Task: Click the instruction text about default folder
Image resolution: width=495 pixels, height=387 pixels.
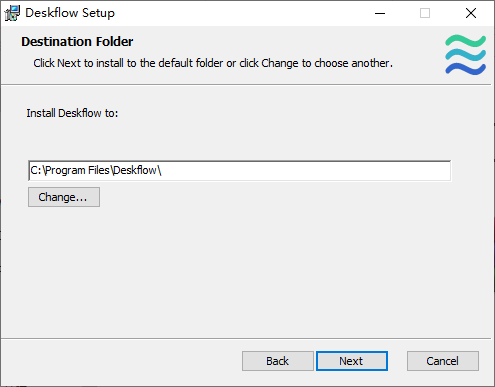Action: point(213,63)
